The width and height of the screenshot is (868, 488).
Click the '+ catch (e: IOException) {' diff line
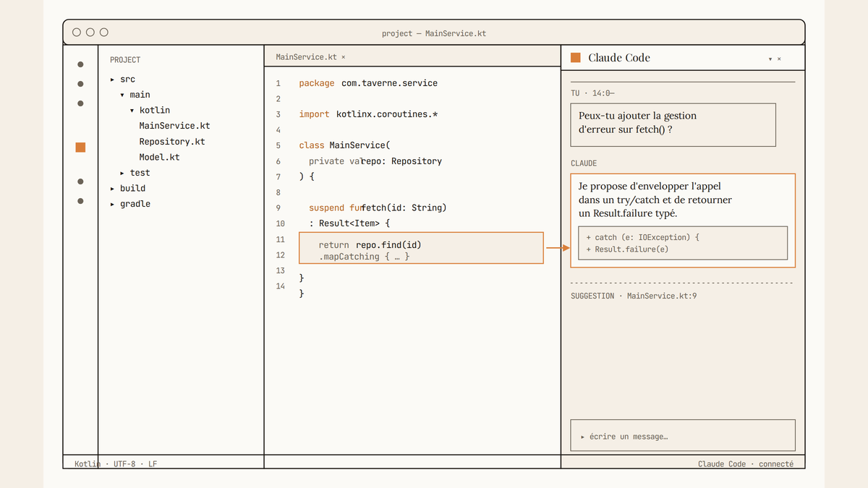point(643,237)
